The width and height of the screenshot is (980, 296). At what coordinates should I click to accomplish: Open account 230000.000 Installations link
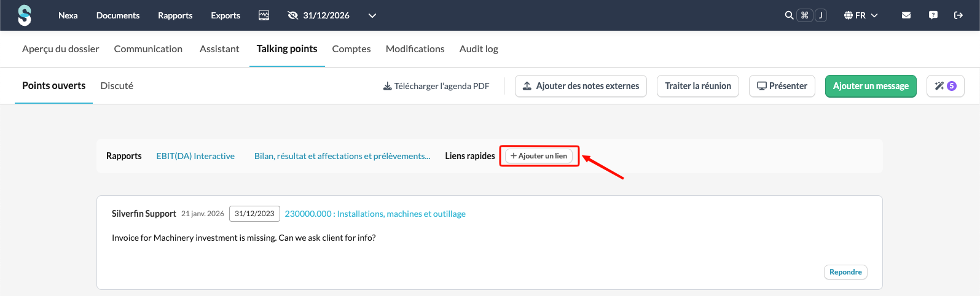(375, 214)
